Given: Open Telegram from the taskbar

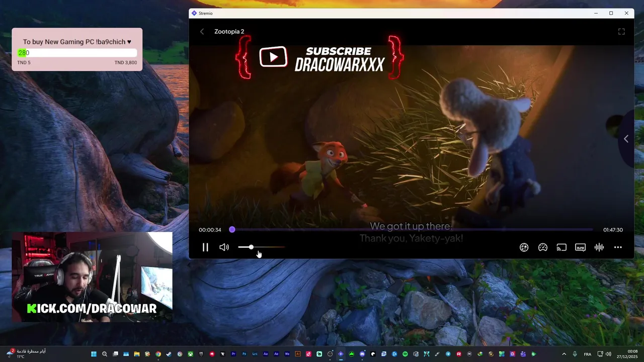Looking at the screenshot, I should tap(448, 354).
